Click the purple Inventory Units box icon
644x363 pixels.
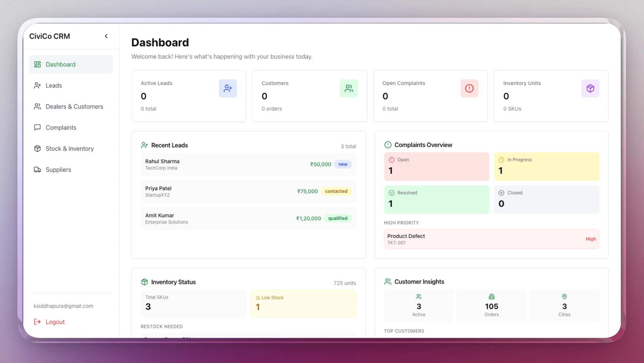tap(590, 89)
